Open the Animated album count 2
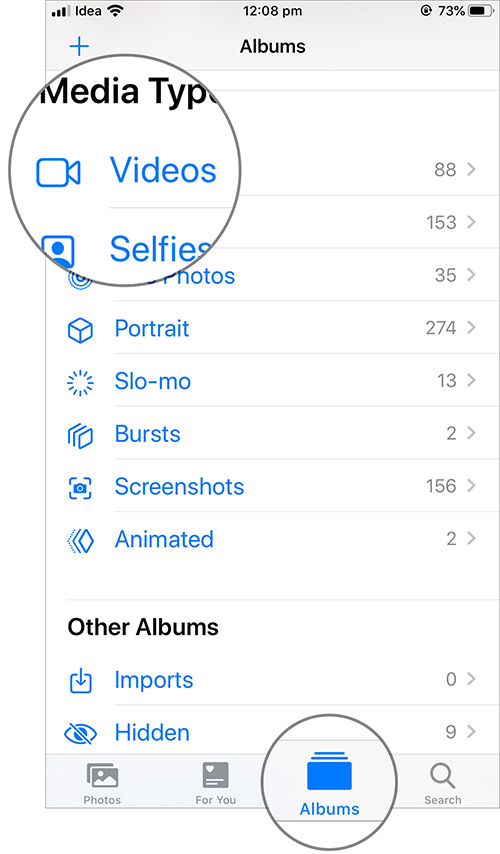 tap(451, 539)
